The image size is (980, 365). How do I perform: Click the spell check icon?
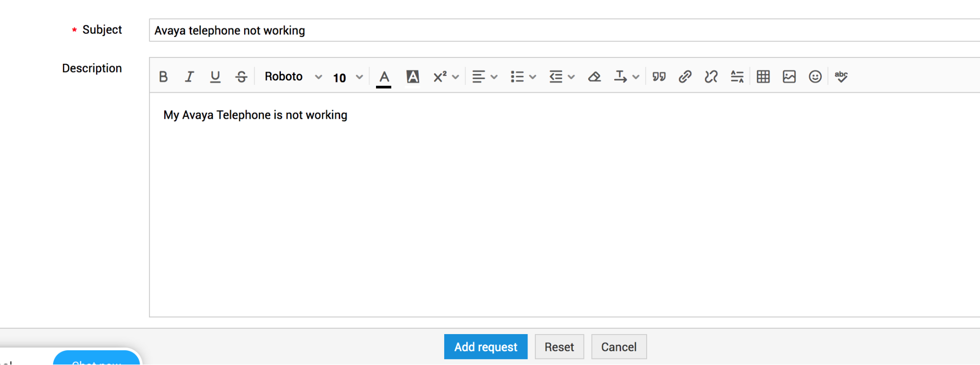841,77
